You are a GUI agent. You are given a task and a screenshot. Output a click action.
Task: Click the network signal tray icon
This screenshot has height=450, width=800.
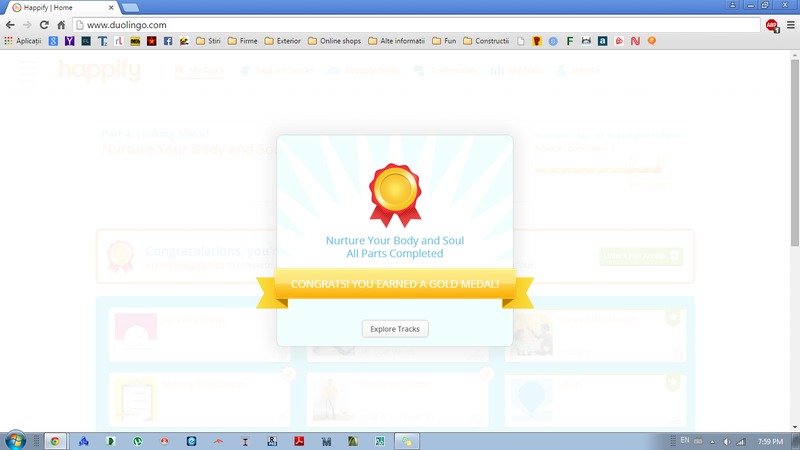(x=741, y=442)
